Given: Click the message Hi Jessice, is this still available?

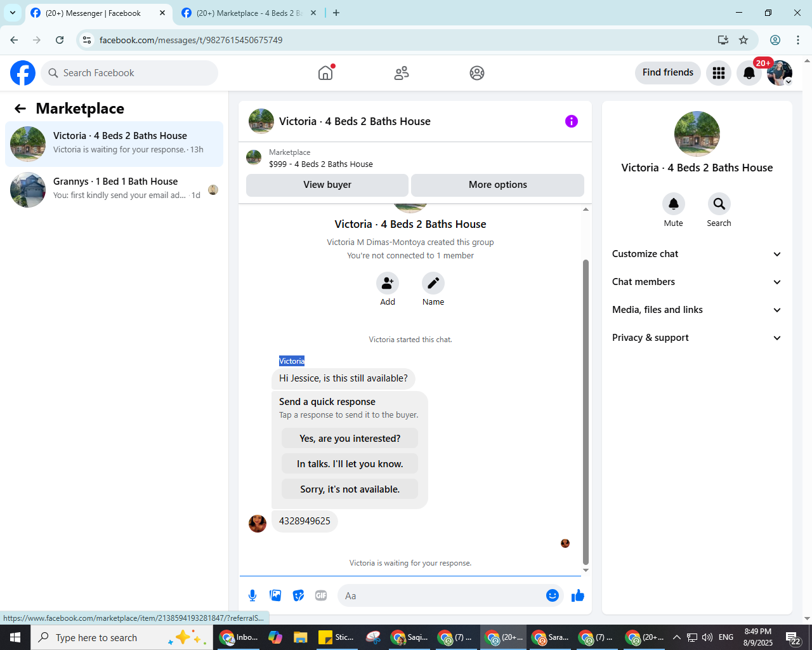Looking at the screenshot, I should coord(343,378).
